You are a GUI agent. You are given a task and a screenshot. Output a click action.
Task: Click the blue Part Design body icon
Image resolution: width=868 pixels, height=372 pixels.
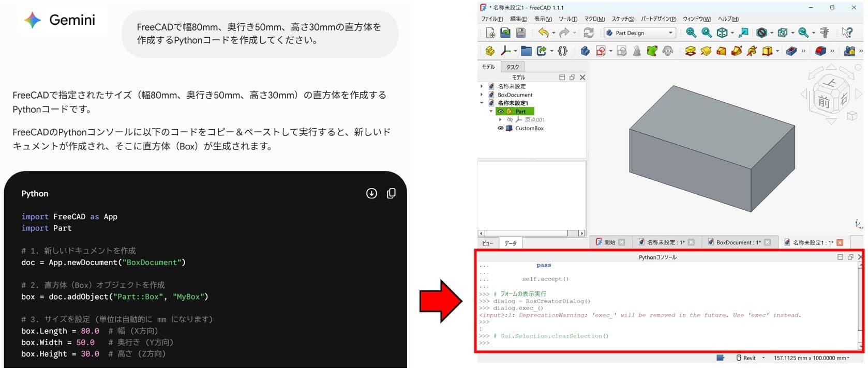585,51
